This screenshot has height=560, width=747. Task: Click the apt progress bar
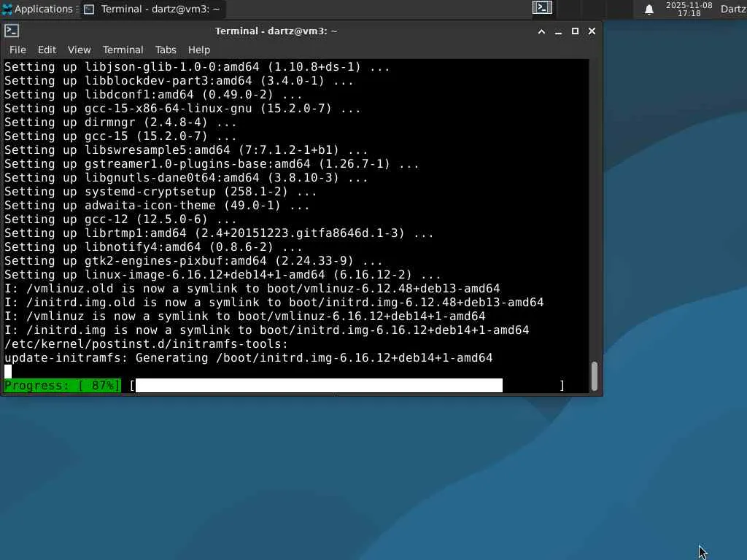point(347,385)
